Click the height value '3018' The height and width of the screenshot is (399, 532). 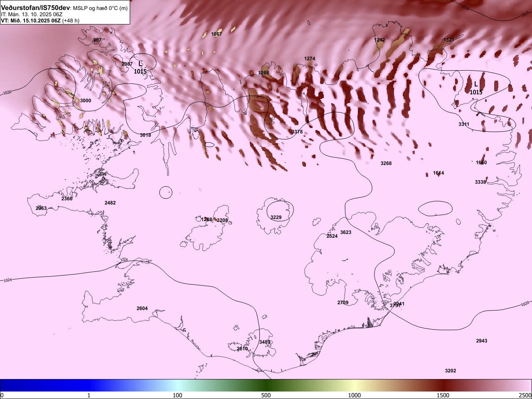pyautogui.click(x=145, y=135)
